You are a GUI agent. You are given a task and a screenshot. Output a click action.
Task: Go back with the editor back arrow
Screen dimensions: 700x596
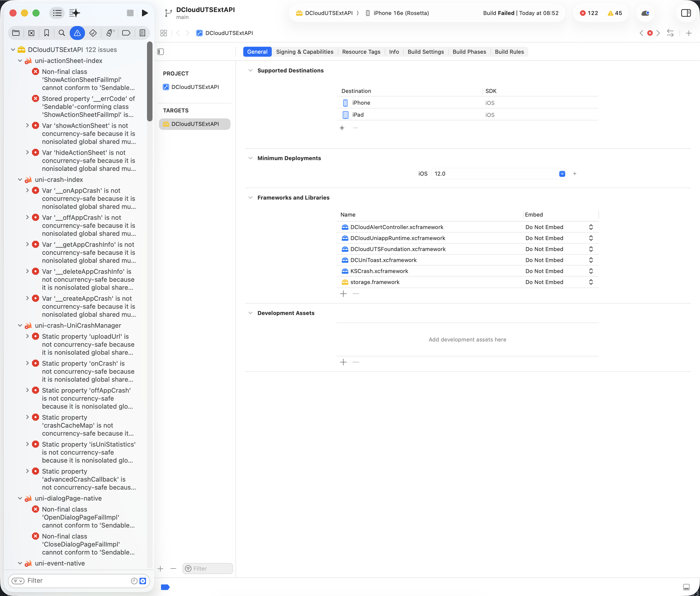178,33
